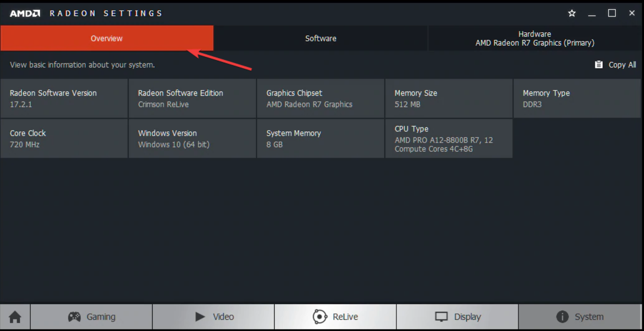Click the Copy All clipboard icon
The width and height of the screenshot is (644, 331).
coord(599,64)
